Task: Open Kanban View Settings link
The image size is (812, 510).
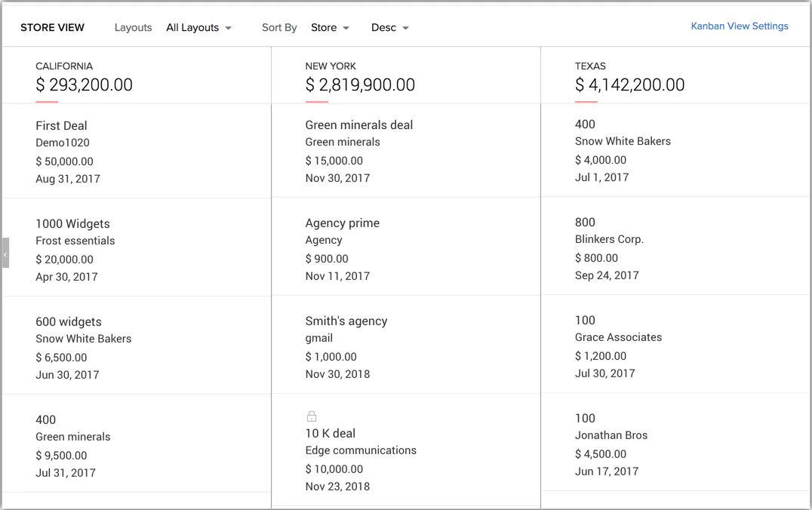Action: (740, 26)
